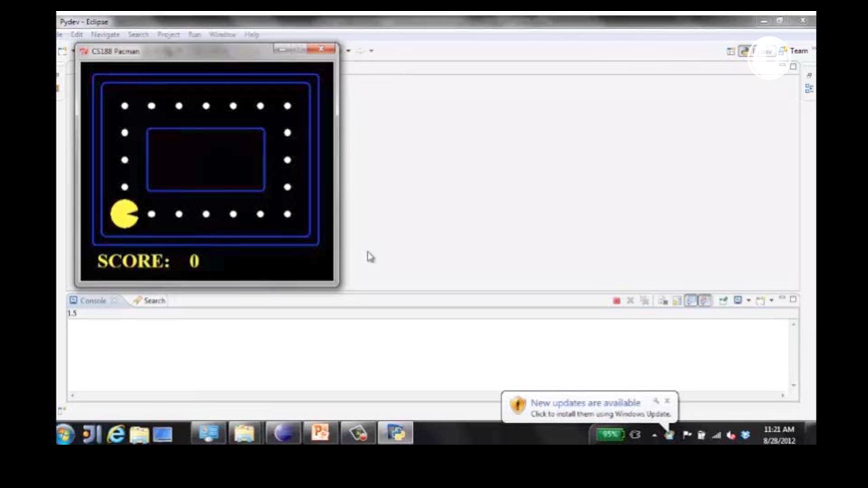The width and height of the screenshot is (868, 488).
Task: Click the battery 95% indicator
Action: point(610,434)
